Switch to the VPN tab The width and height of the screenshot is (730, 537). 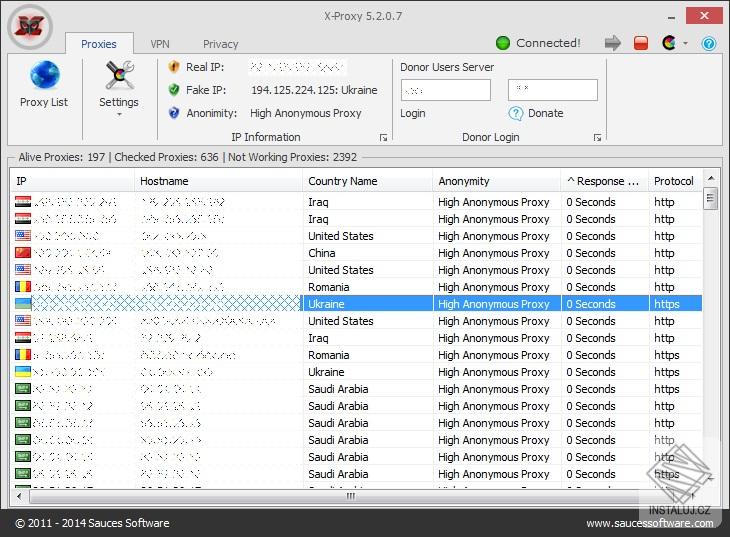(x=160, y=44)
